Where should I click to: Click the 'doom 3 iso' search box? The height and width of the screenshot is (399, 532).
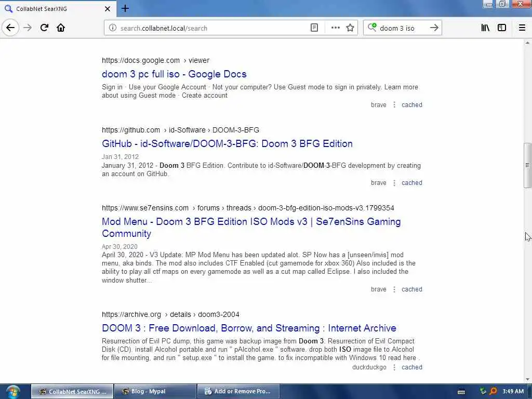pos(402,28)
